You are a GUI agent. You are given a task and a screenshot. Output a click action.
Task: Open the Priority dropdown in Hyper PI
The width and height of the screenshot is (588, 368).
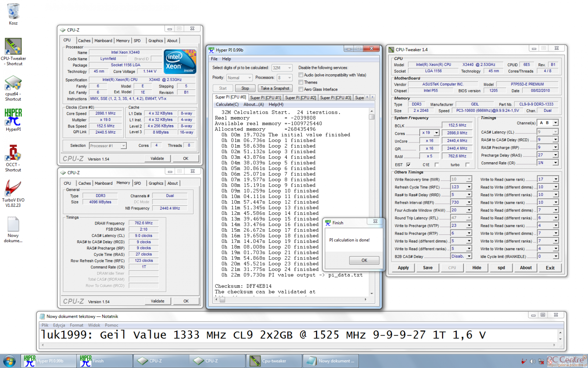[x=239, y=78]
